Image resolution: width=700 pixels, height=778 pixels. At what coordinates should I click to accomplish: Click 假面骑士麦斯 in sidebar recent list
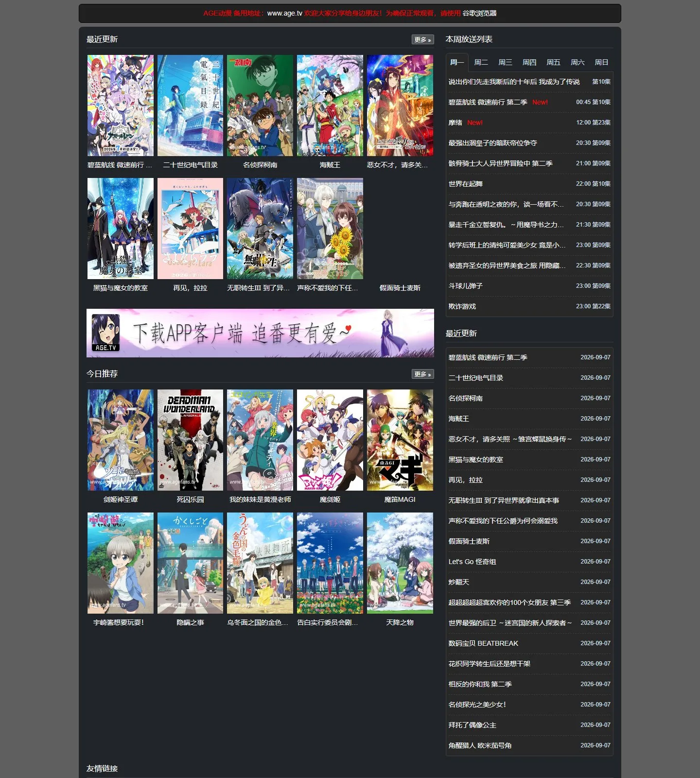point(469,541)
